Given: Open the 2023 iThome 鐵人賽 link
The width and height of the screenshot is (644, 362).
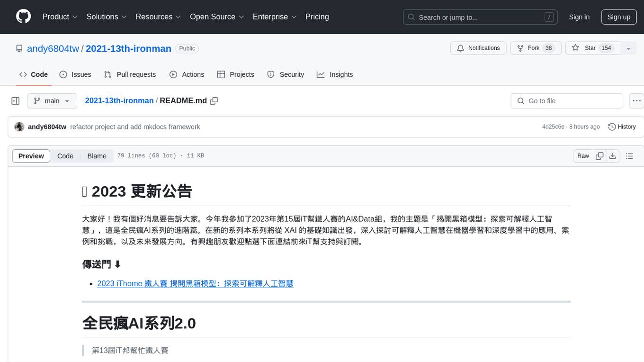Looking at the screenshot, I should [195, 283].
